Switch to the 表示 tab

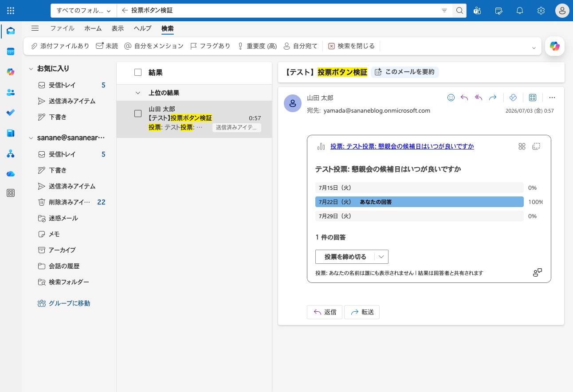(x=118, y=28)
